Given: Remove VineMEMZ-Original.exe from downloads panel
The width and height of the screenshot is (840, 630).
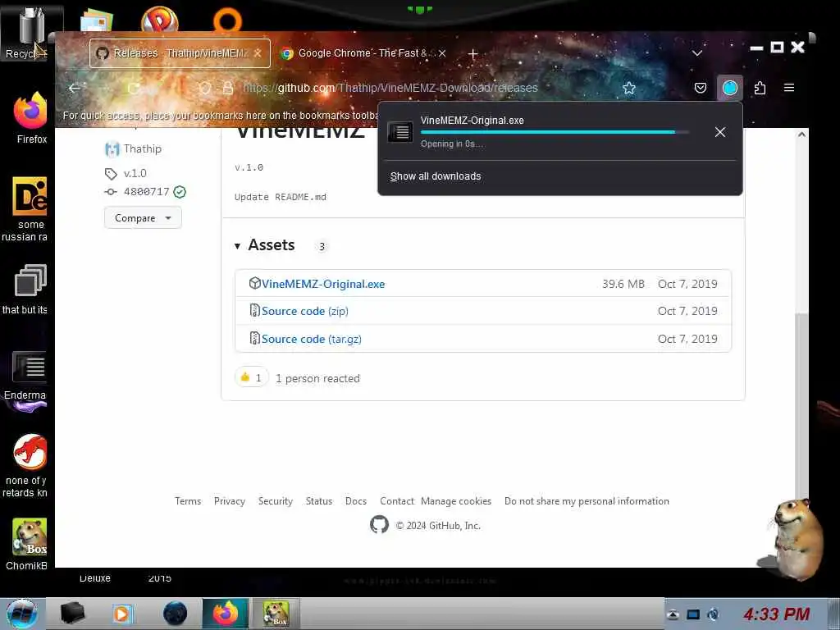Looking at the screenshot, I should tap(720, 132).
